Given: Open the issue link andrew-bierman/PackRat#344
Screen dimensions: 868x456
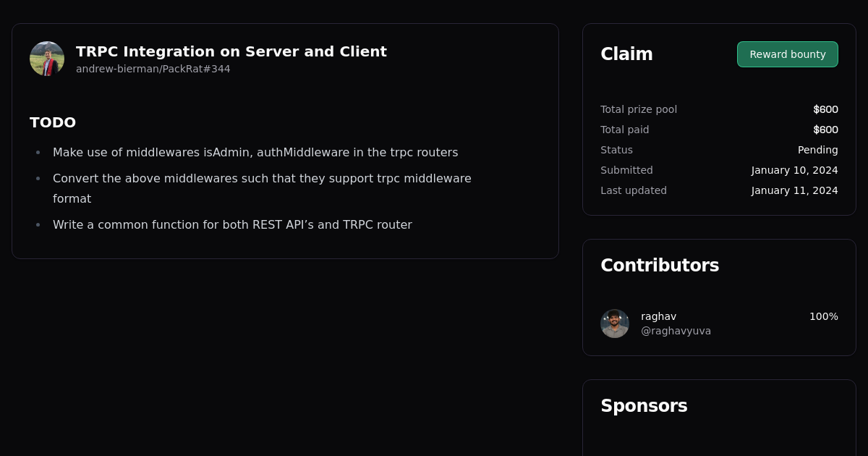Looking at the screenshot, I should click(153, 69).
